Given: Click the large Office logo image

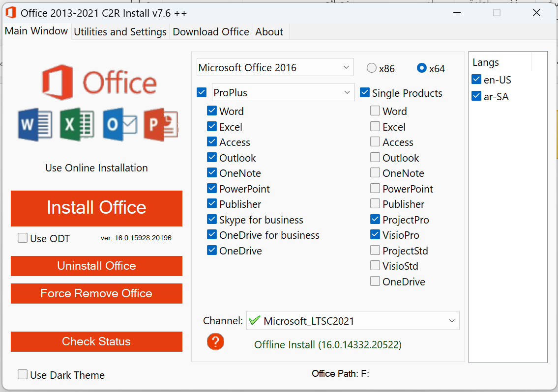Looking at the screenshot, I should pyautogui.click(x=99, y=82).
